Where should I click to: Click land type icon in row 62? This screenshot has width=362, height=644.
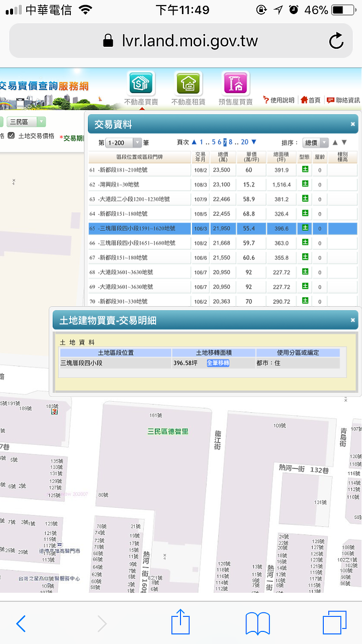(305, 184)
